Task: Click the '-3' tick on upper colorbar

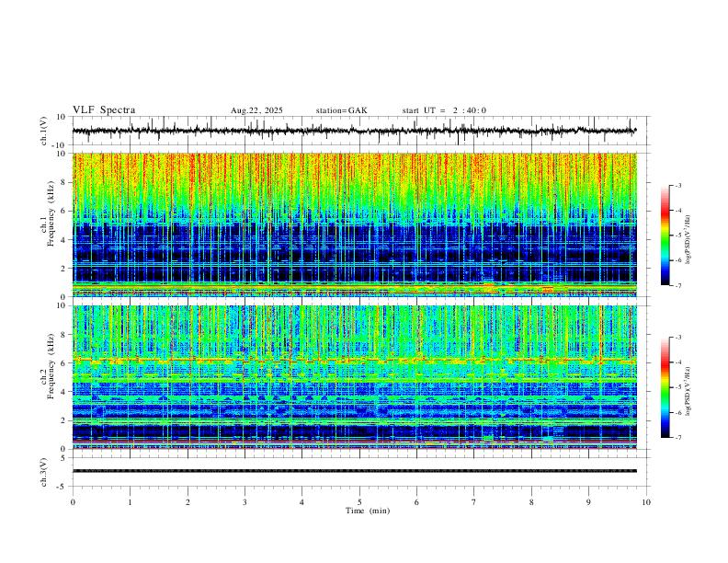Action: (678, 185)
